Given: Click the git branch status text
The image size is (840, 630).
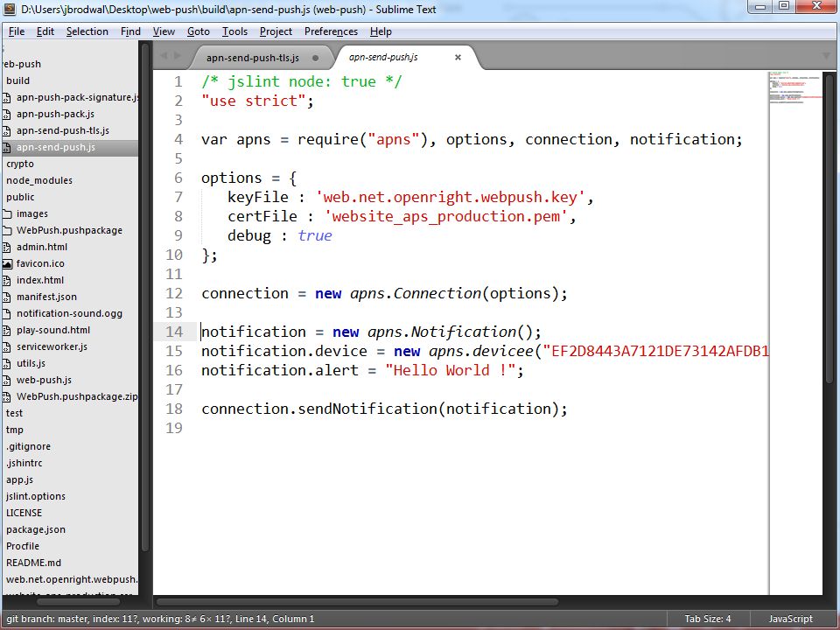Looking at the screenshot, I should [x=161, y=619].
